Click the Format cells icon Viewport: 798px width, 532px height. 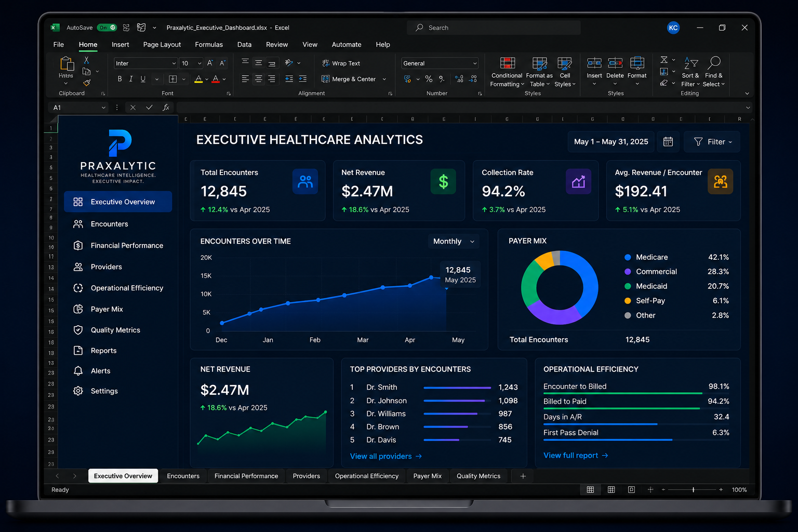[x=637, y=63]
